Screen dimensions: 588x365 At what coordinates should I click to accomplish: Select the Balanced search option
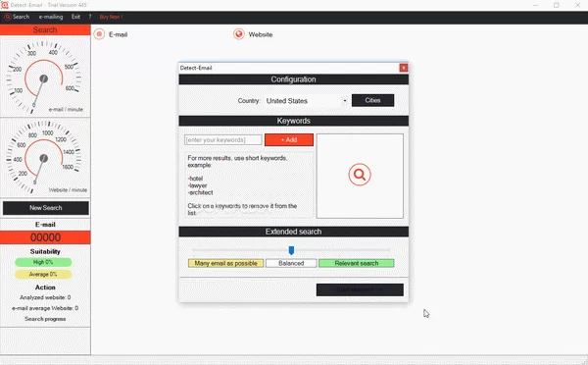tap(291, 263)
